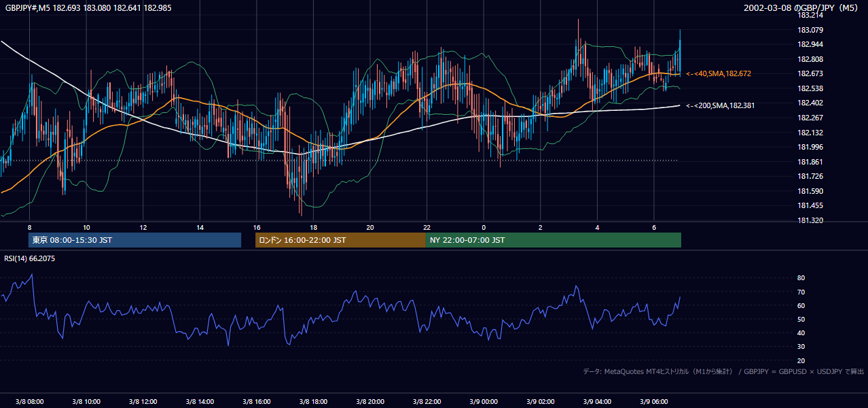This screenshot has height=408, width=868.
Task: Click price axis value 182.267
Action: pos(810,118)
